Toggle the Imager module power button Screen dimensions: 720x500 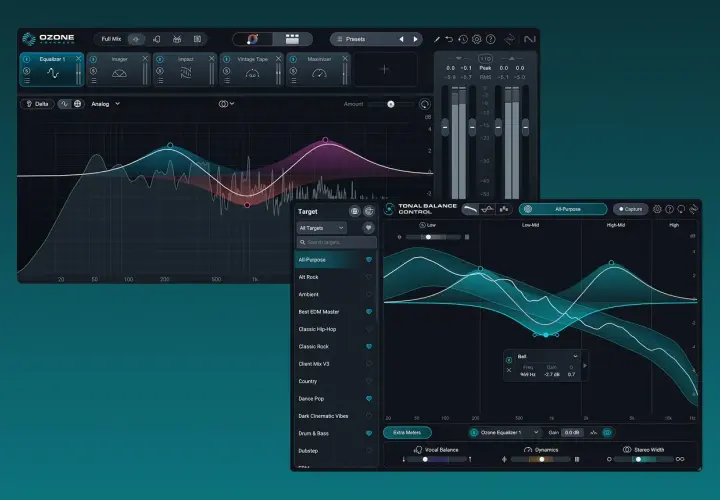pyautogui.click(x=93, y=59)
